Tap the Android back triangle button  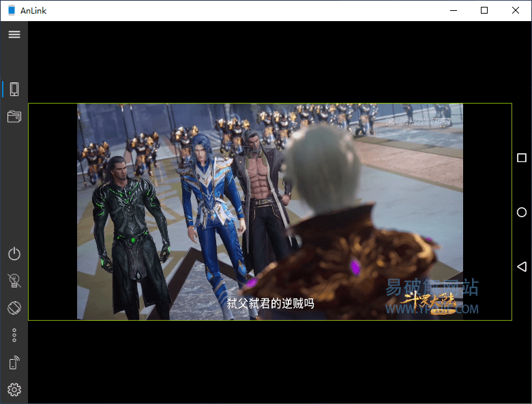(522, 266)
